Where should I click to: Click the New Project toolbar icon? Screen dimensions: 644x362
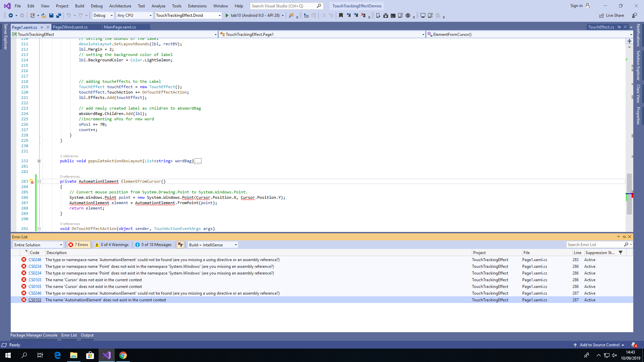[32, 15]
